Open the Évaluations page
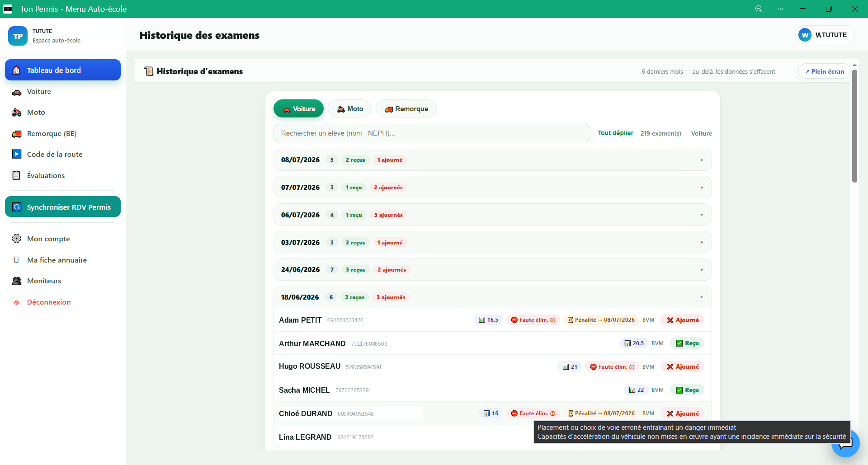The width and height of the screenshot is (868, 465). (x=63, y=175)
